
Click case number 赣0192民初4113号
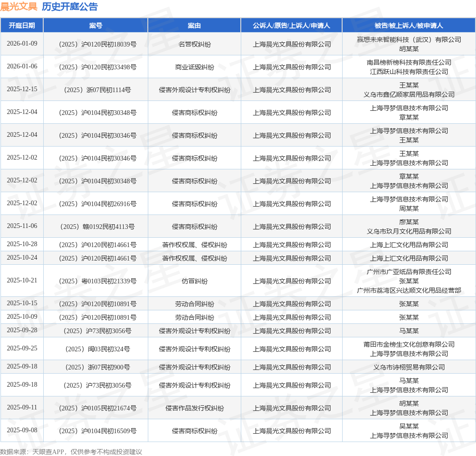tap(98, 227)
